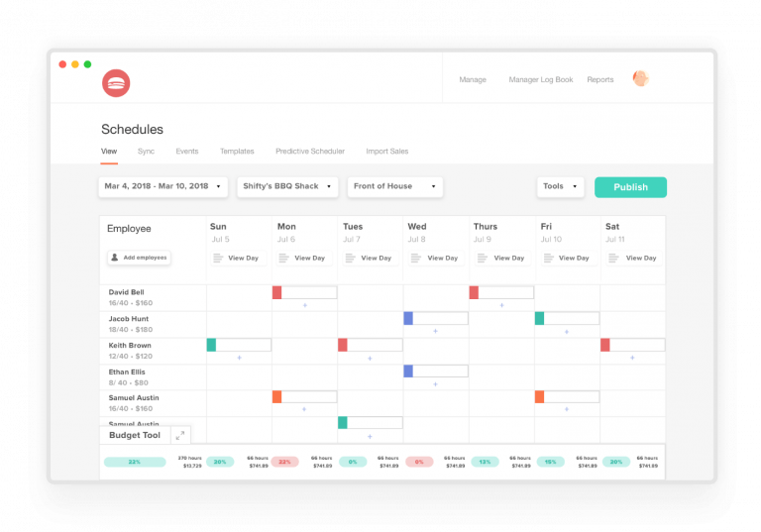Select Ethan Ellis's blue Wednesday shift
This screenshot has width=761, height=532.
point(436,372)
